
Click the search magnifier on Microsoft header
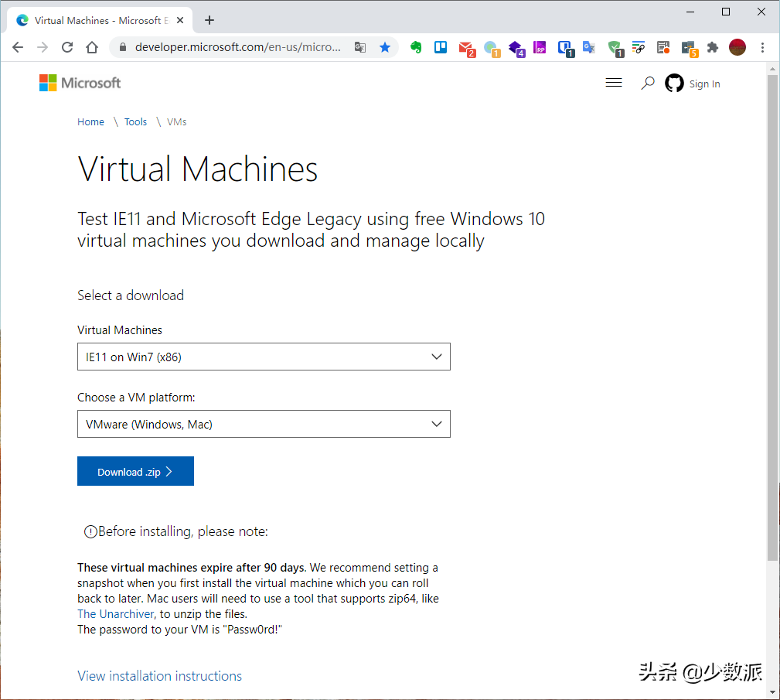pyautogui.click(x=648, y=83)
